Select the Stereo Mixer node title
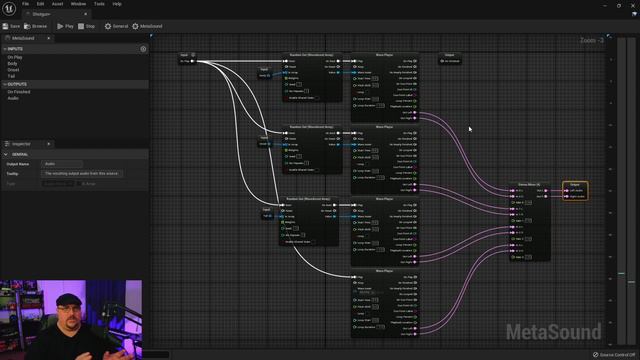 tap(529, 184)
